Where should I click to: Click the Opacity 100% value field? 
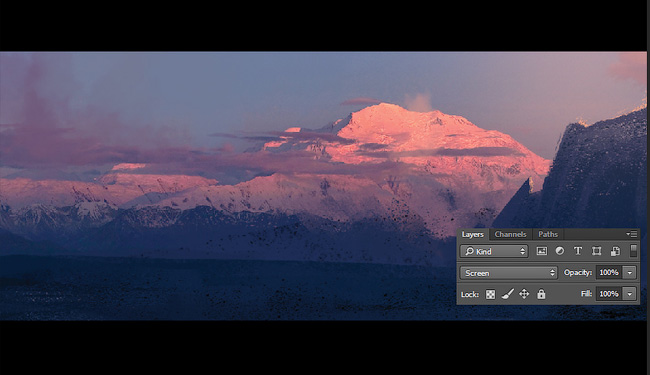(x=609, y=273)
